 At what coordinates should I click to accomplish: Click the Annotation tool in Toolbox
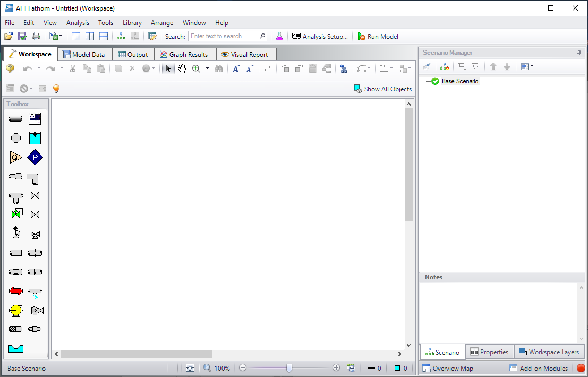click(x=35, y=119)
